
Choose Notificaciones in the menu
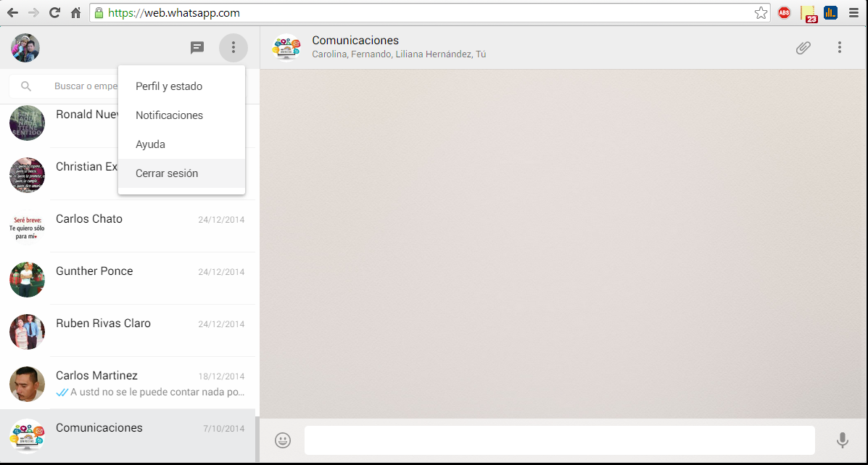coord(169,115)
